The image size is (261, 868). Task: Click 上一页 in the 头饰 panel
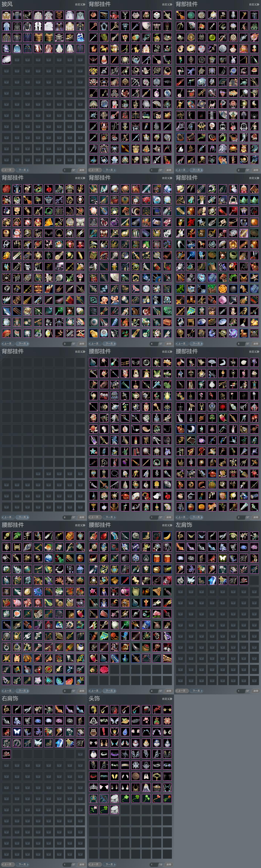point(95,864)
